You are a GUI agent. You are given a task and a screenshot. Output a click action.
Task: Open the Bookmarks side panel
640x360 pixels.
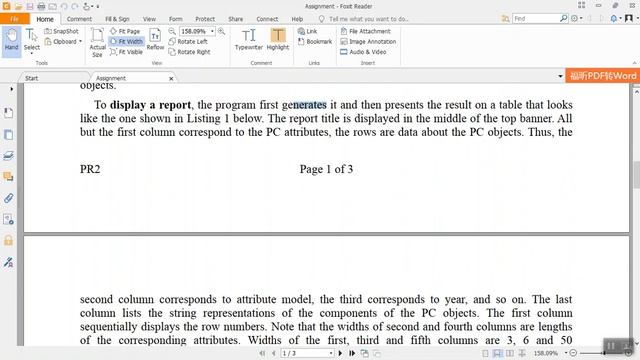point(8,113)
